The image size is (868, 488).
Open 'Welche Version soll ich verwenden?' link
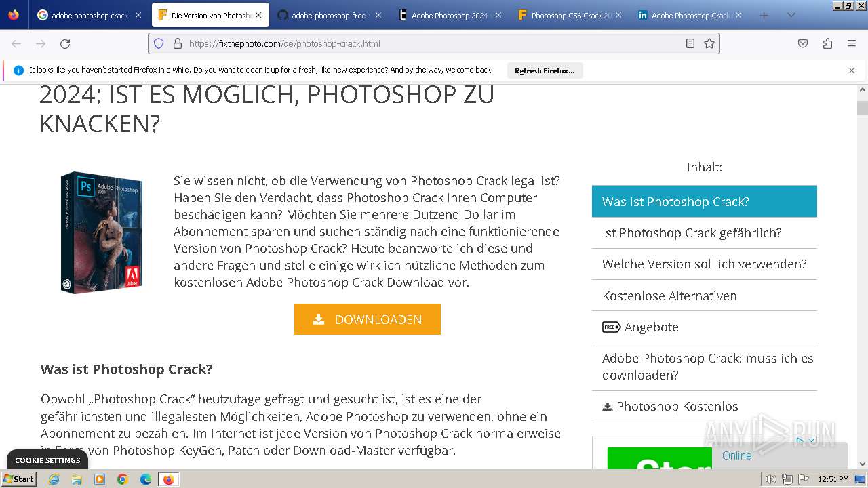704,264
